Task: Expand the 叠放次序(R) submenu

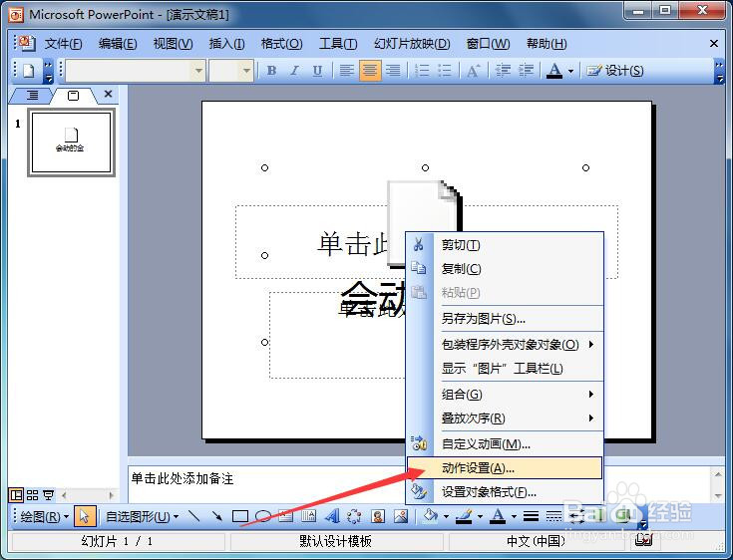Action: click(505, 419)
